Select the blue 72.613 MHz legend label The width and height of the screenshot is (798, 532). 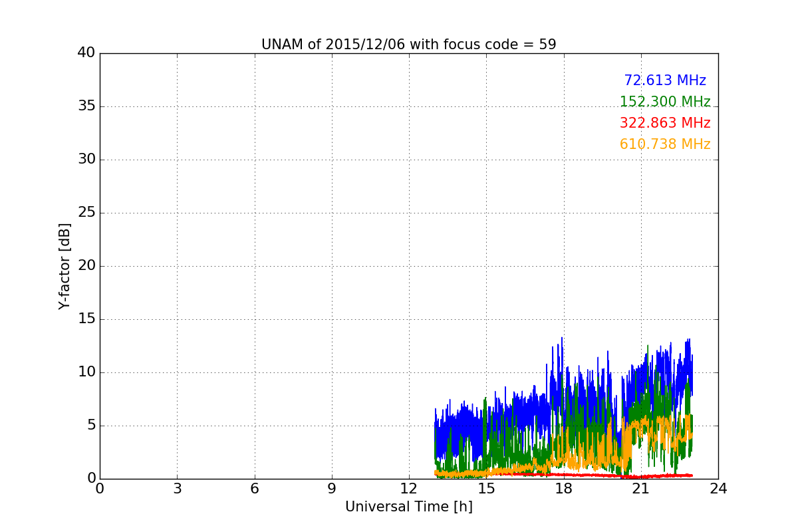(x=665, y=80)
